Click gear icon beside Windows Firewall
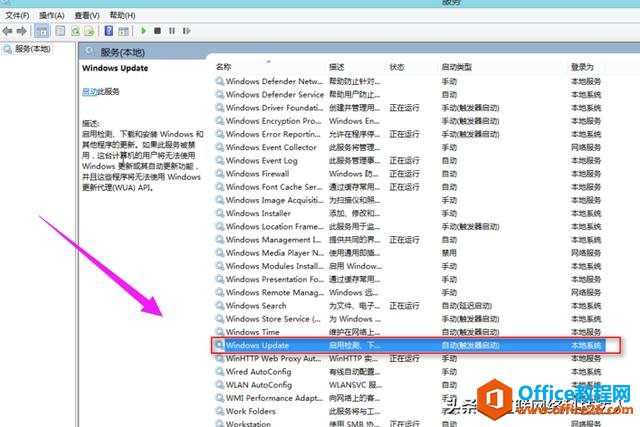The image size is (640, 427). point(220,173)
